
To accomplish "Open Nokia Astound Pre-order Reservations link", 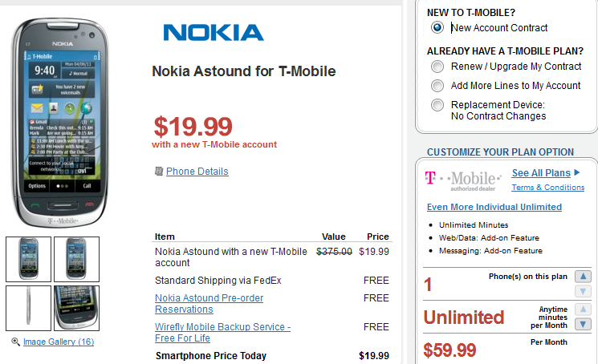I will click(209, 304).
